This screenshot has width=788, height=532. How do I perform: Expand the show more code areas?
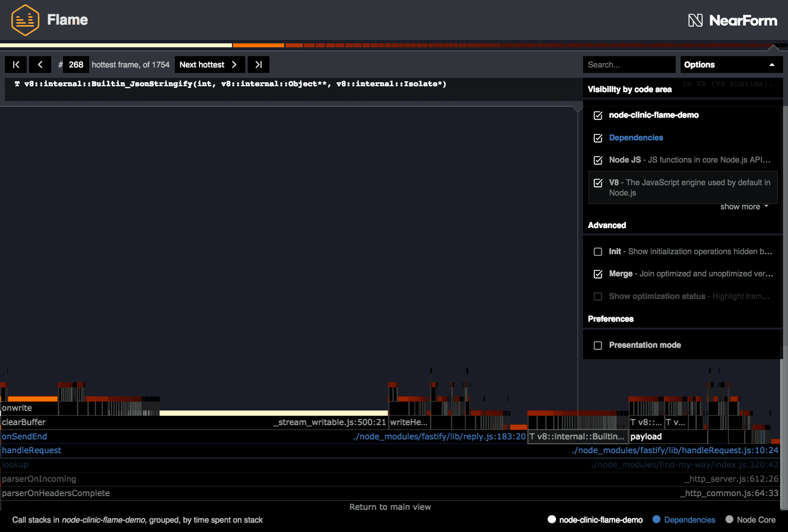pyautogui.click(x=744, y=207)
